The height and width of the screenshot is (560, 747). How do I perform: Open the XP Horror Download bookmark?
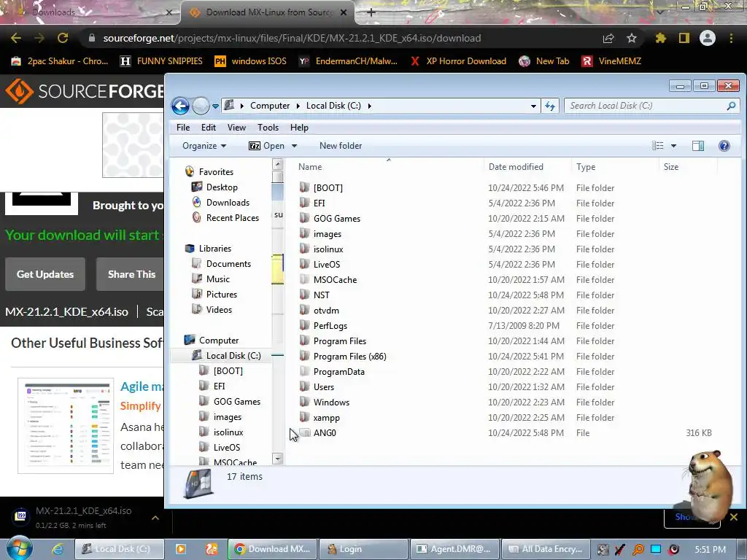click(458, 61)
